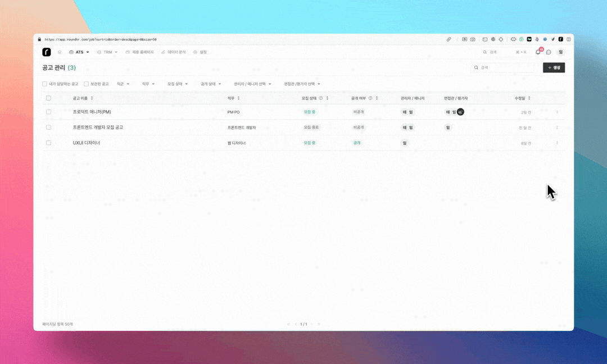607x364 pixels.
Task: Open more options for 프로덕트 매니저(PM) row
Action: 557,112
